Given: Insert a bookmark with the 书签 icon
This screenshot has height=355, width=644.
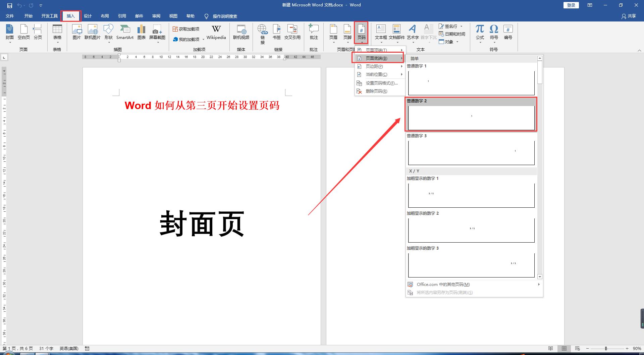Looking at the screenshot, I should click(x=276, y=33).
